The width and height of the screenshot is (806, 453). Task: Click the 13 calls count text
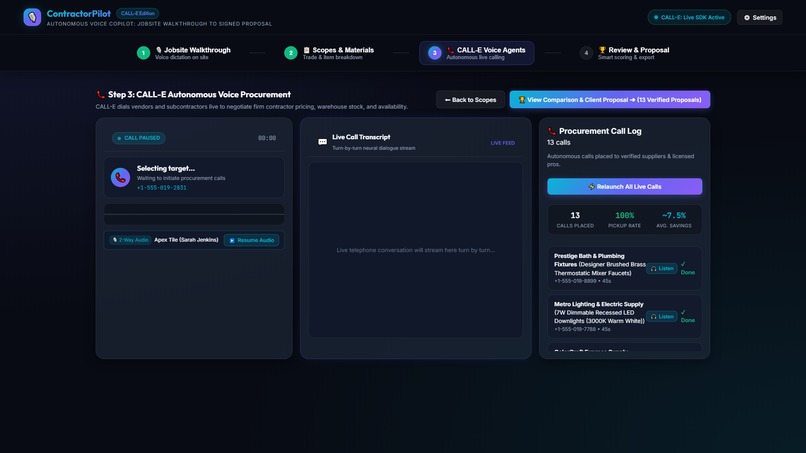[x=558, y=142]
